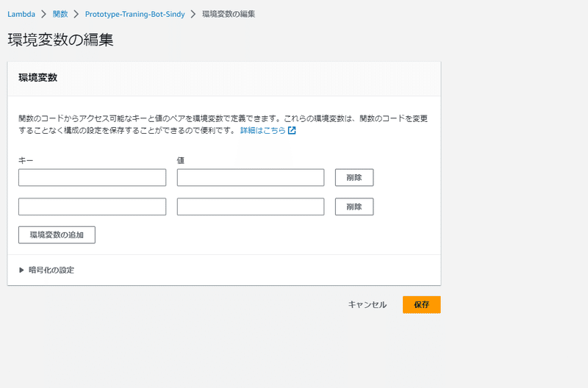588x388 pixels.
Task: Expand the 暗号化の設定 section
Action: click(46, 270)
